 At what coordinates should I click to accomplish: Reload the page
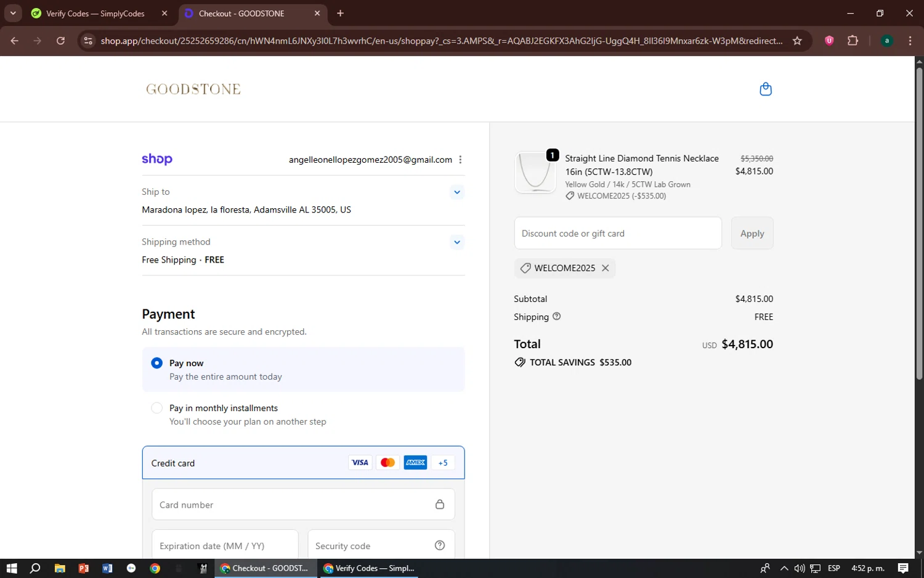click(60, 41)
